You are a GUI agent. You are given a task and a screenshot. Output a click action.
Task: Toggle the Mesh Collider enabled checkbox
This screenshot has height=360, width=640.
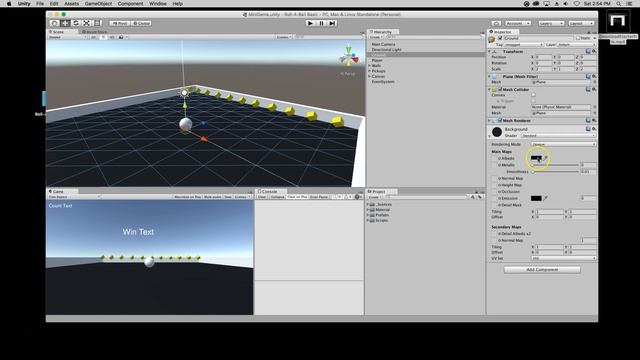pos(500,89)
